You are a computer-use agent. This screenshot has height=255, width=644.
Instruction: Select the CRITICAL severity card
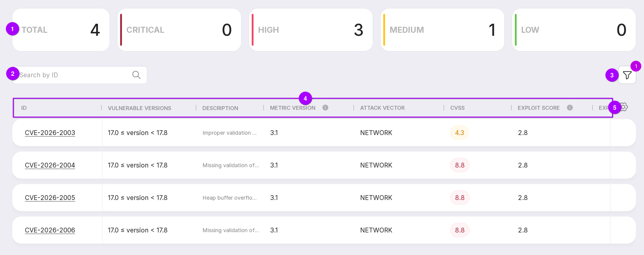[x=179, y=30]
